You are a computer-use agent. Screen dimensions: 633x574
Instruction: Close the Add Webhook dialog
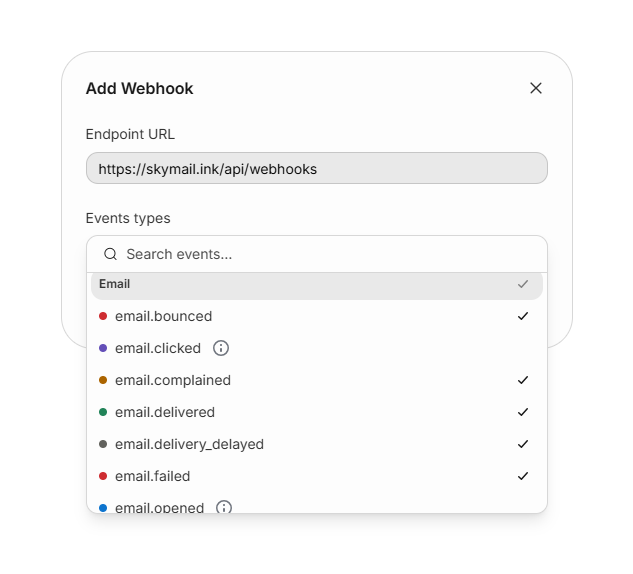[536, 88]
